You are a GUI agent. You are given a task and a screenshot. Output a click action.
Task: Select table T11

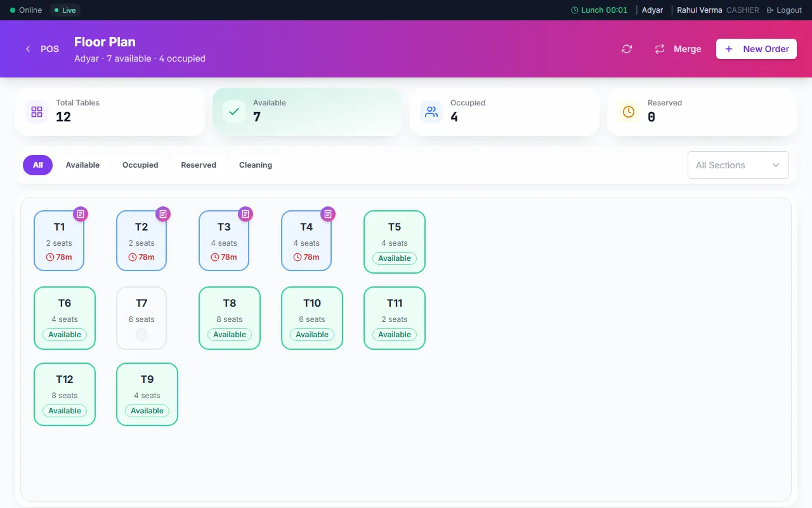395,318
